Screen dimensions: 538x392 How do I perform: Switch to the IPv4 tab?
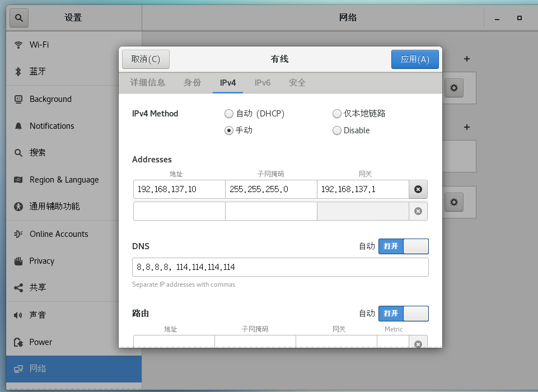[x=228, y=83]
